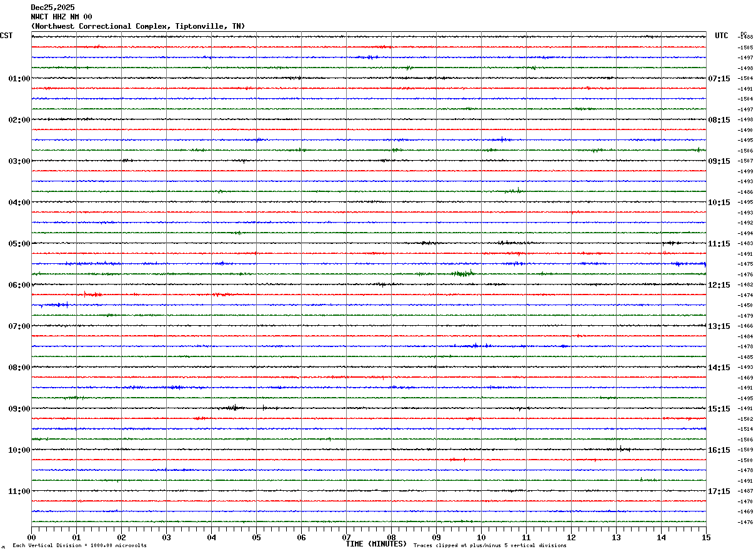Select the 05:00 CST time marker
The width and height of the screenshot is (756, 554).
(19, 244)
